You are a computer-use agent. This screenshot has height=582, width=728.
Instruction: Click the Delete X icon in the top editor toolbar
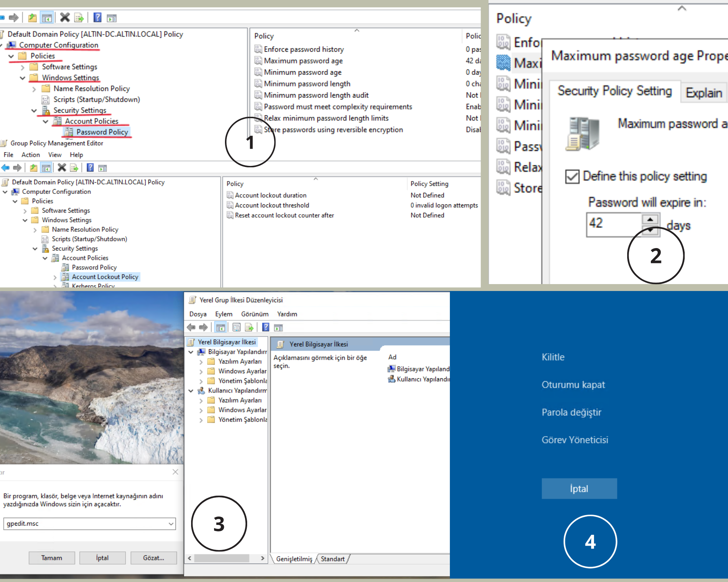click(65, 17)
